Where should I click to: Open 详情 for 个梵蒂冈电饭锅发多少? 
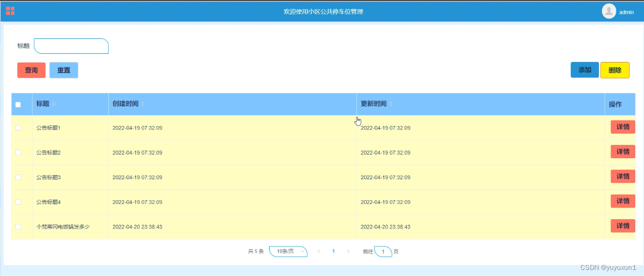(x=623, y=226)
